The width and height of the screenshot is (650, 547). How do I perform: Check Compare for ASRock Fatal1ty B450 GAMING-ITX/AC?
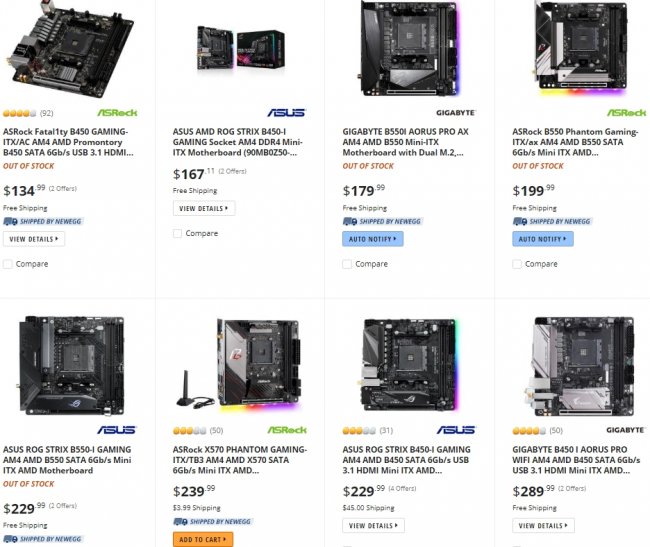pyautogui.click(x=9, y=264)
